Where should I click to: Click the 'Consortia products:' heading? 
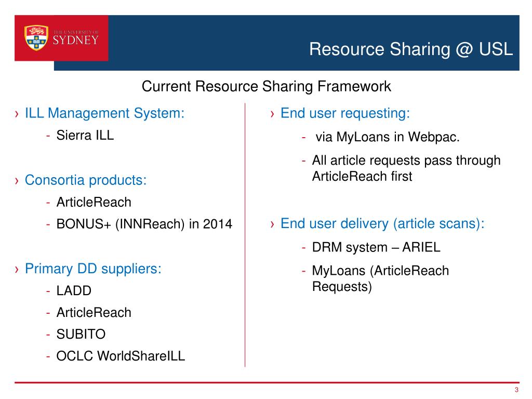[x=86, y=180]
